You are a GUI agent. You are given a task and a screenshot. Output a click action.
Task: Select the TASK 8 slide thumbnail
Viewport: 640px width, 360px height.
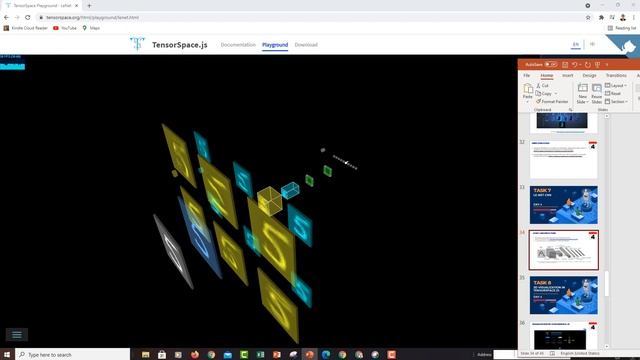point(564,295)
